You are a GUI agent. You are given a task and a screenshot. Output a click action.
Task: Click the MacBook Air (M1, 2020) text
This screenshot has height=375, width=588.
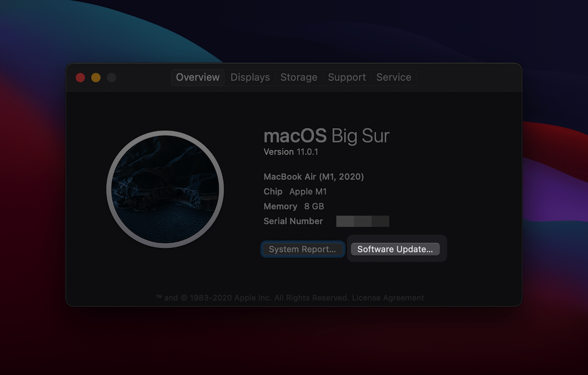click(313, 176)
